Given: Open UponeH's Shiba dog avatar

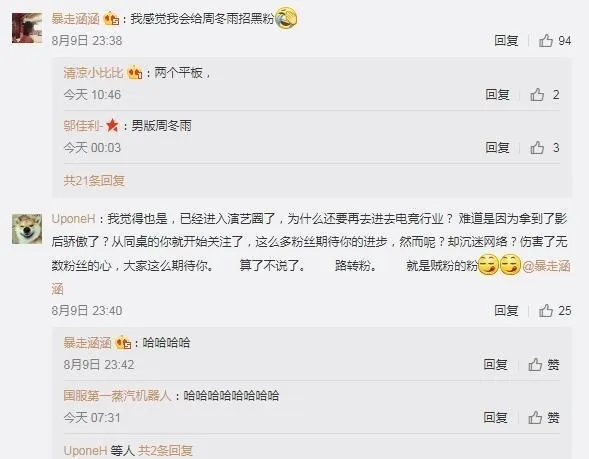Looking at the screenshot, I should (27, 229).
